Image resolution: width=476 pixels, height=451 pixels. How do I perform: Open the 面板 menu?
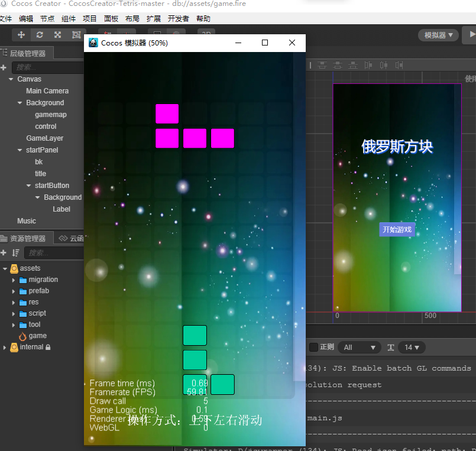pos(111,19)
